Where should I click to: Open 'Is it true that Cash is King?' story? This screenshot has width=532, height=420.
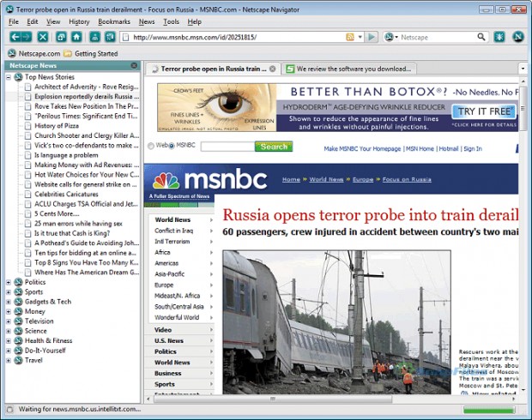[72, 233]
